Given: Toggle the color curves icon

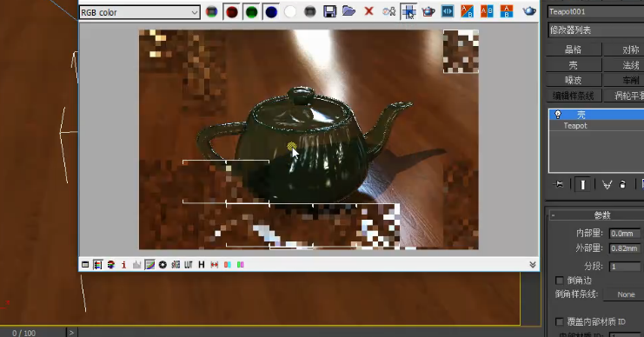Looking at the screenshot, I should tap(149, 265).
